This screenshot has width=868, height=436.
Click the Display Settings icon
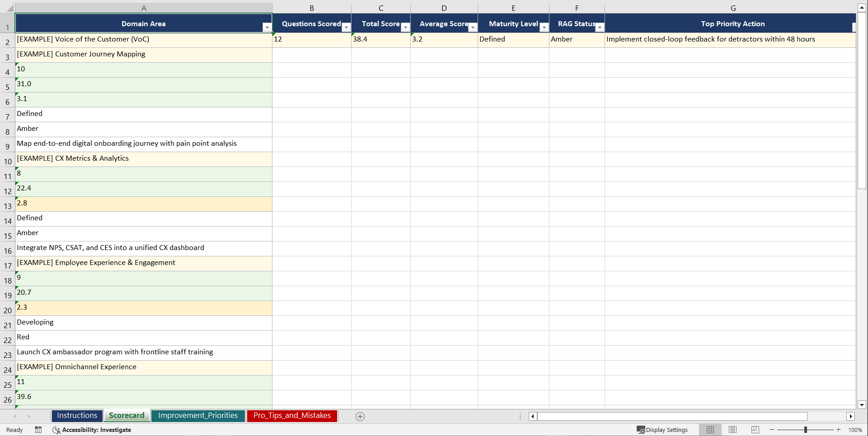[x=641, y=430]
